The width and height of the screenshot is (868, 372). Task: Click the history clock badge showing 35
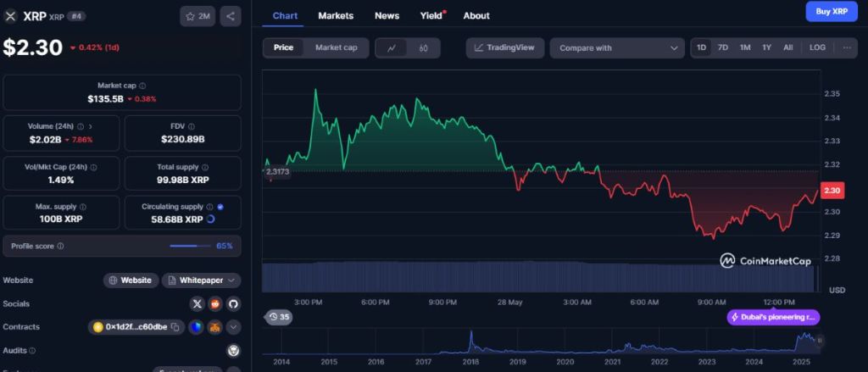coord(278,317)
